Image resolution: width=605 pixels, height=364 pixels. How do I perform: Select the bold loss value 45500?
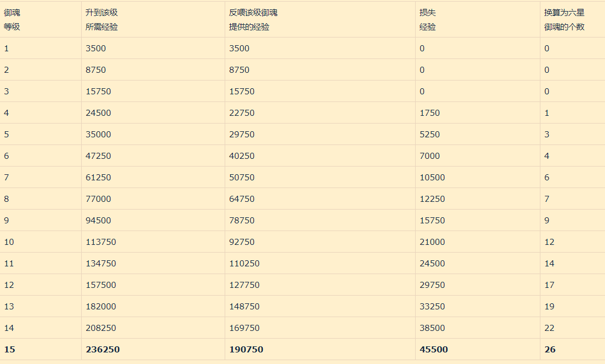tap(434, 350)
